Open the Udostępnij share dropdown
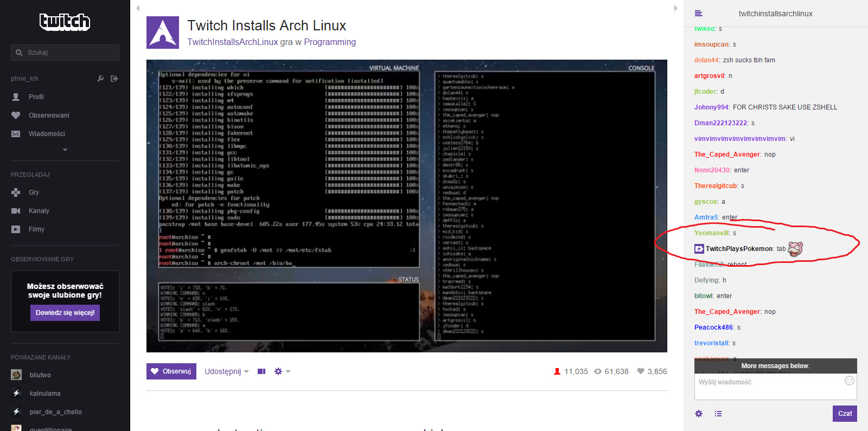 pos(226,371)
